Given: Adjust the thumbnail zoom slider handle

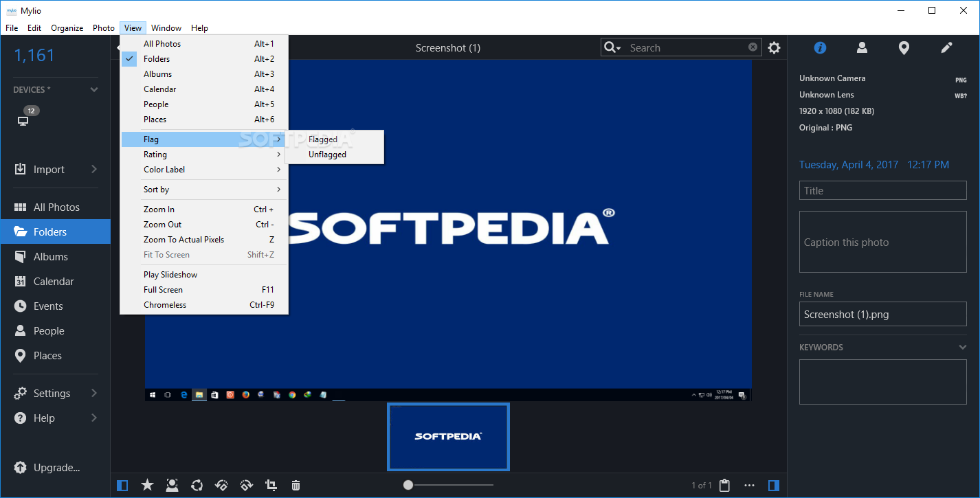Looking at the screenshot, I should [408, 486].
